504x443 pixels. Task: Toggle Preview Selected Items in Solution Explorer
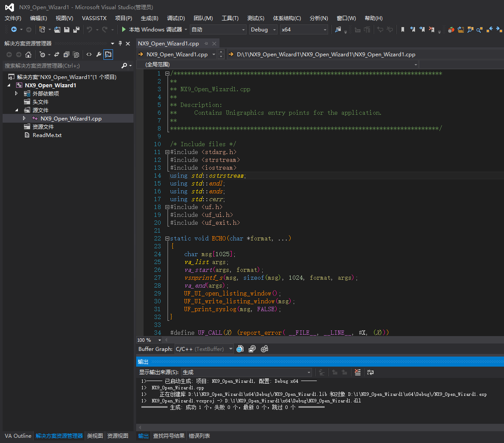pos(108,55)
